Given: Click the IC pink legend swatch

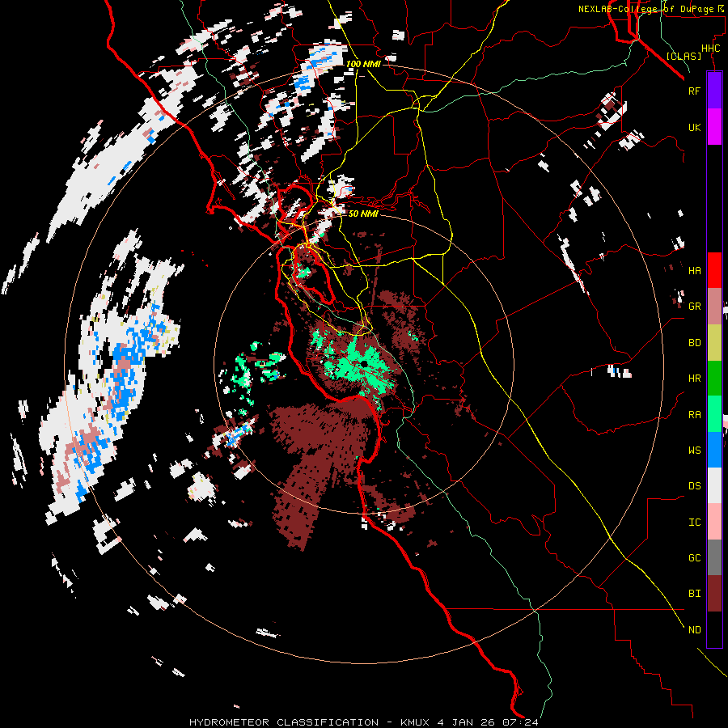Looking at the screenshot, I should (x=714, y=522).
